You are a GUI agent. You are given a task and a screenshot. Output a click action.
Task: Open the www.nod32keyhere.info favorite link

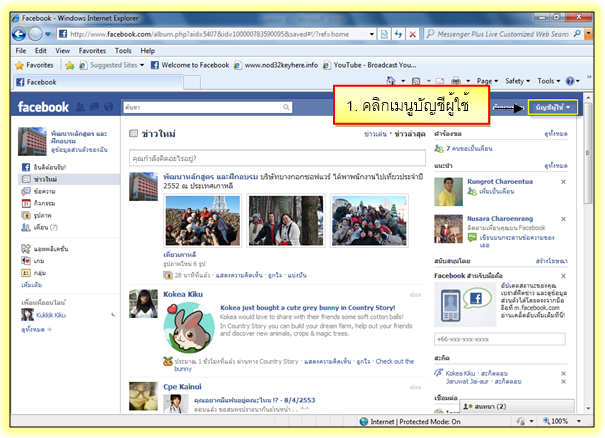[x=276, y=65]
